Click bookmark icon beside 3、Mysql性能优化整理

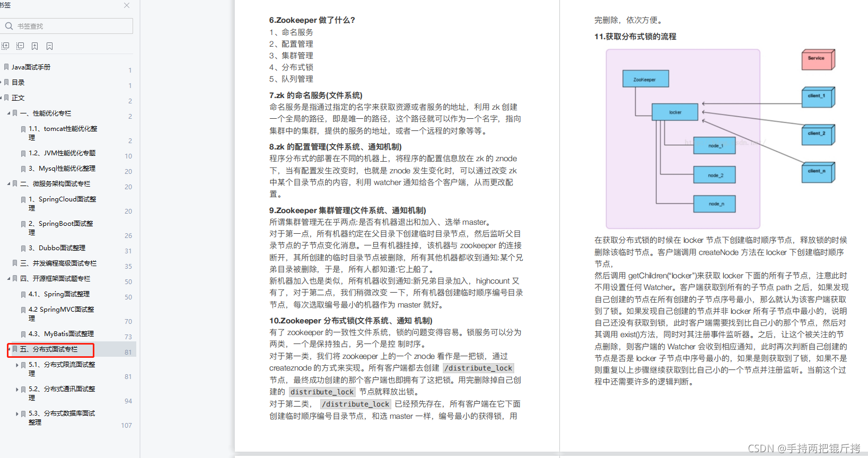coord(23,169)
